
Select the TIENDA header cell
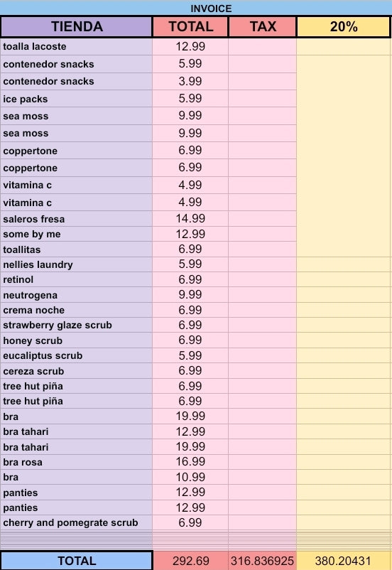click(76, 26)
